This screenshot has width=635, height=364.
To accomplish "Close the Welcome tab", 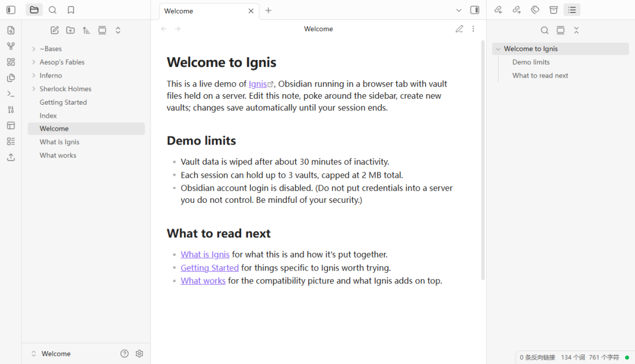I will coord(251,11).
